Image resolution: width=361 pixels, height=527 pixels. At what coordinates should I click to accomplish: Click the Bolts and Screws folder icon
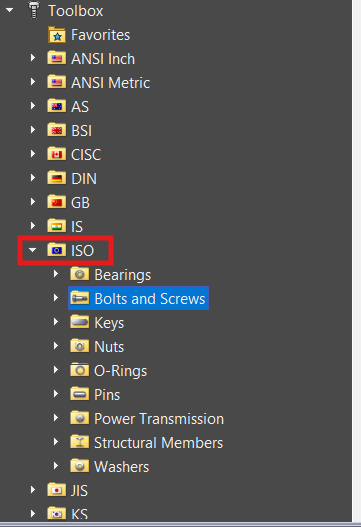(80, 298)
